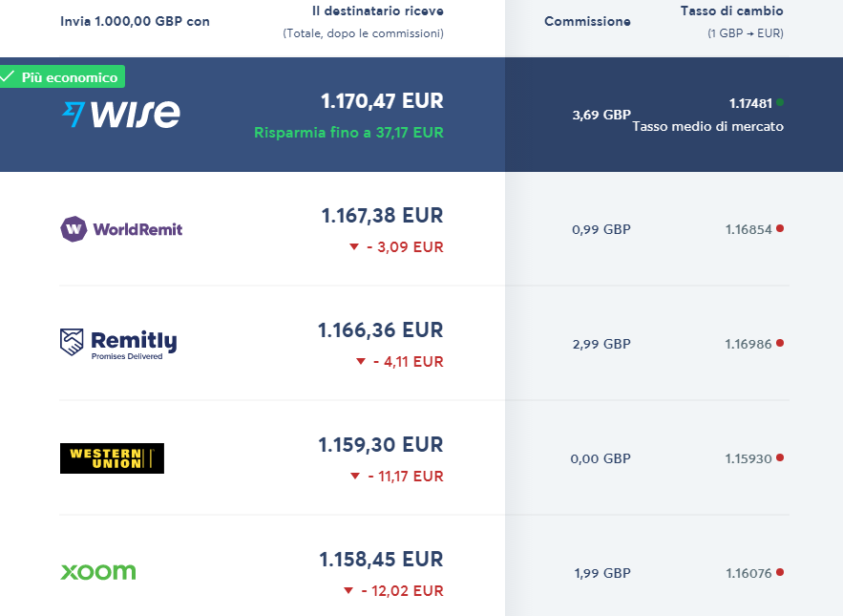Click the Xoom logo
The width and height of the screenshot is (843, 616).
click(x=98, y=572)
